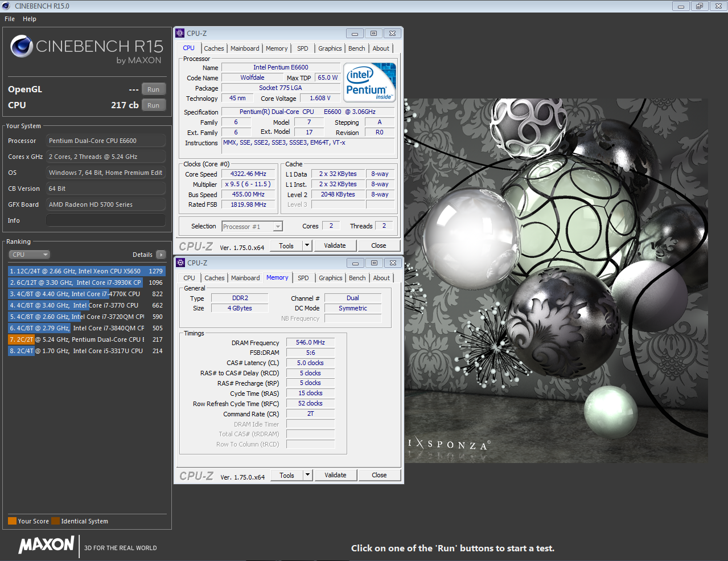Open the Details arrow button in Ranking
The image size is (728, 561).
(x=161, y=255)
